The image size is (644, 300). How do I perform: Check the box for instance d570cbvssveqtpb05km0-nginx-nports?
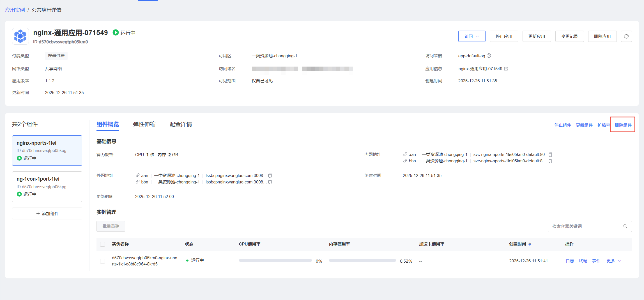[103, 261]
